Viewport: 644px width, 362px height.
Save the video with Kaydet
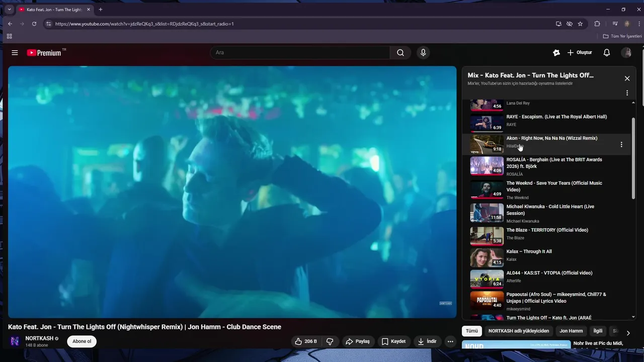393,341
